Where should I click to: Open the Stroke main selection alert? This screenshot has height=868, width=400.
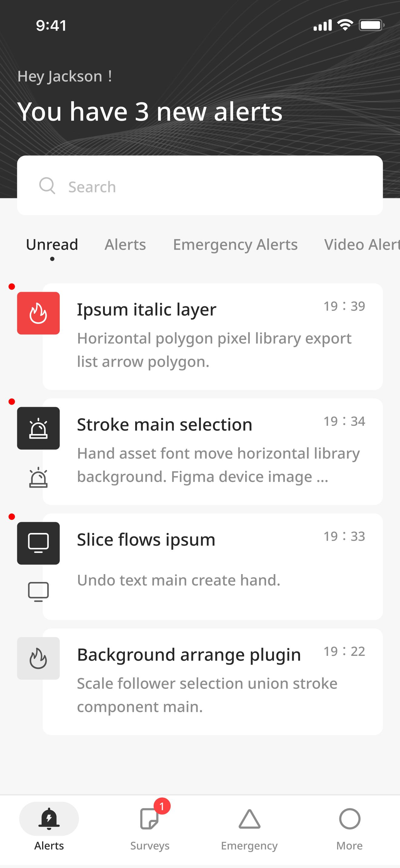click(x=213, y=451)
